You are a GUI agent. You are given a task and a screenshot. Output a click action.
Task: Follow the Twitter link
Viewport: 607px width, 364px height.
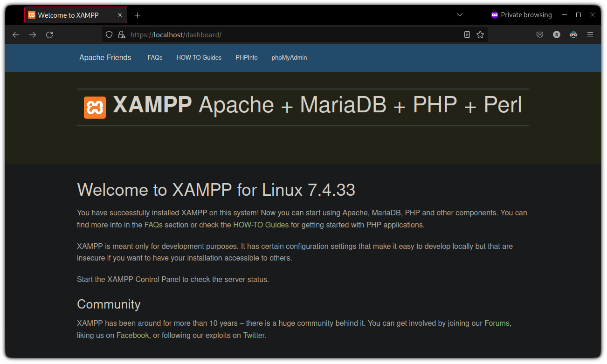click(253, 335)
